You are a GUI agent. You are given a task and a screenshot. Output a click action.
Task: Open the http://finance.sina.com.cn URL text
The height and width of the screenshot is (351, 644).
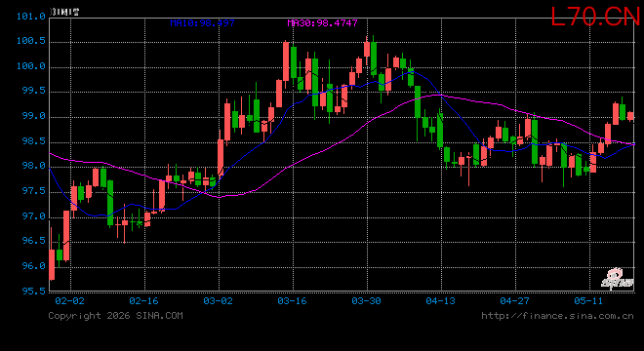coord(558,316)
